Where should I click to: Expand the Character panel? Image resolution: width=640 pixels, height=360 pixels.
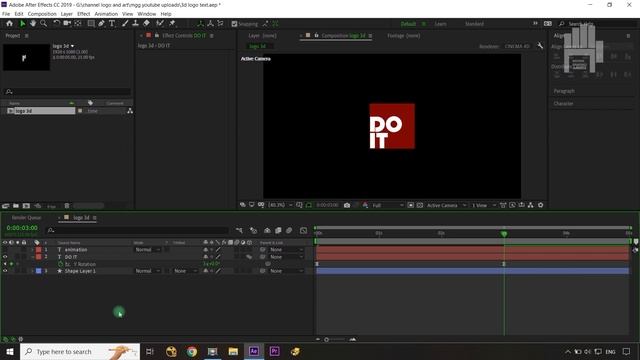click(563, 104)
